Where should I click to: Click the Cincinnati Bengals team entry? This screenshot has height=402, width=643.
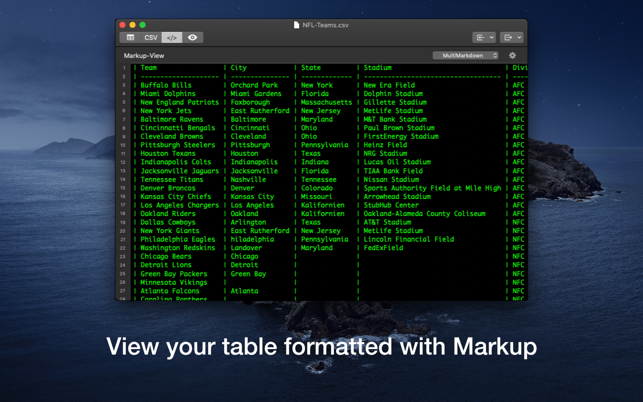point(178,128)
